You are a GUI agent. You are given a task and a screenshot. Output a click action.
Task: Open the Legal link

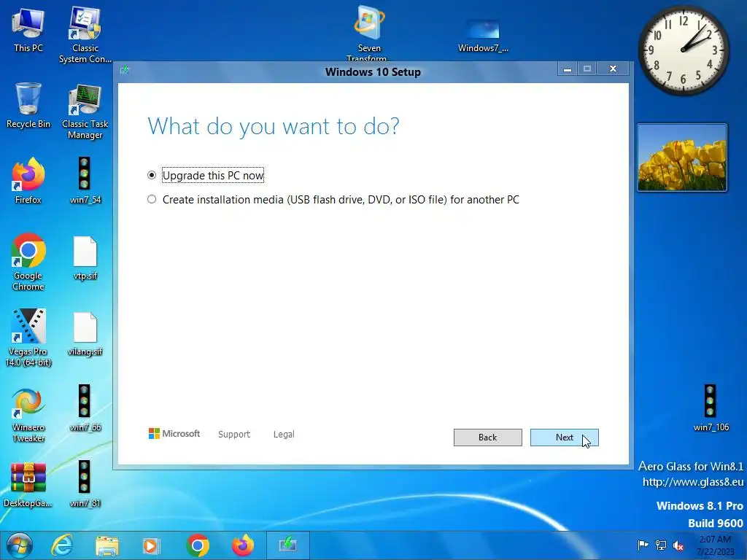[284, 435]
